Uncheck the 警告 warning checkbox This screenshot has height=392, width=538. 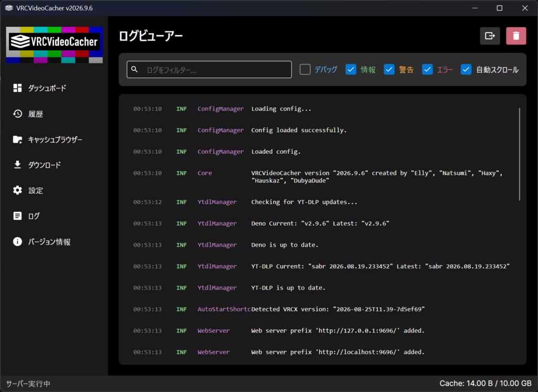389,70
